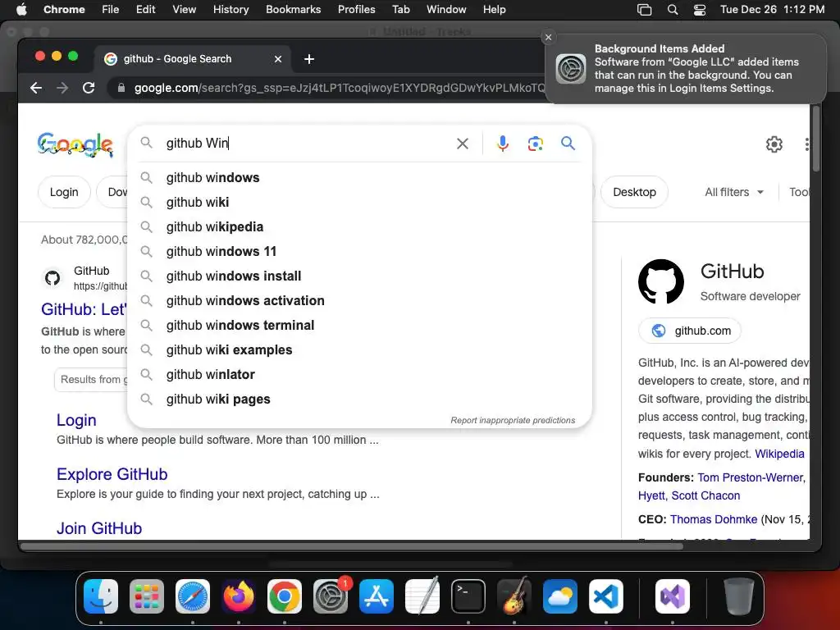840x630 pixels.
Task: Dismiss the Background Items Added notification
Action: tap(548, 37)
